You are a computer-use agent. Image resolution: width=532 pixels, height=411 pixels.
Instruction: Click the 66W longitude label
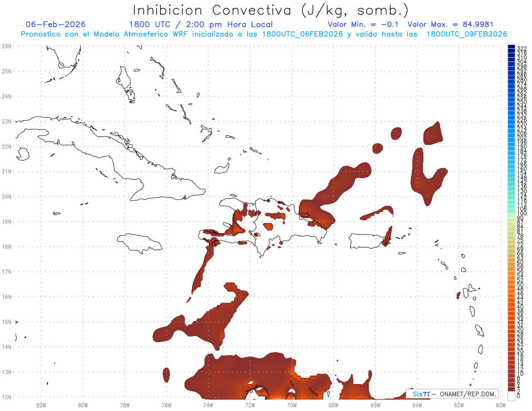(375, 404)
